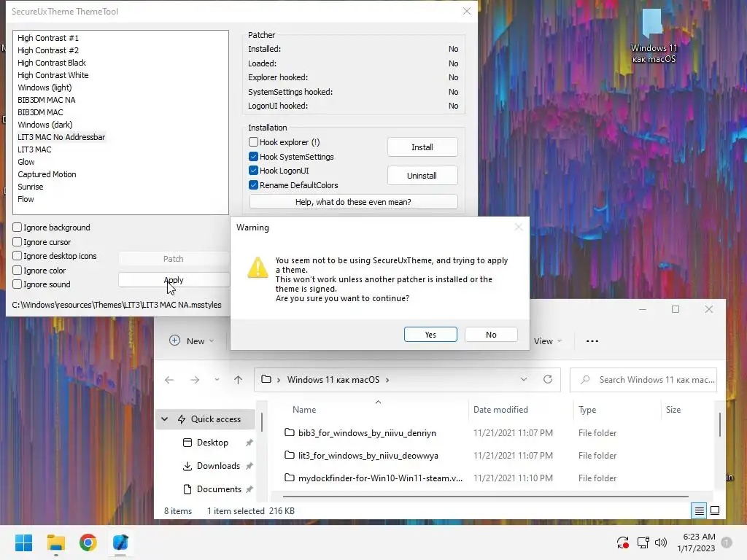Sort files by Name column
747x560 pixels.
[304, 410]
